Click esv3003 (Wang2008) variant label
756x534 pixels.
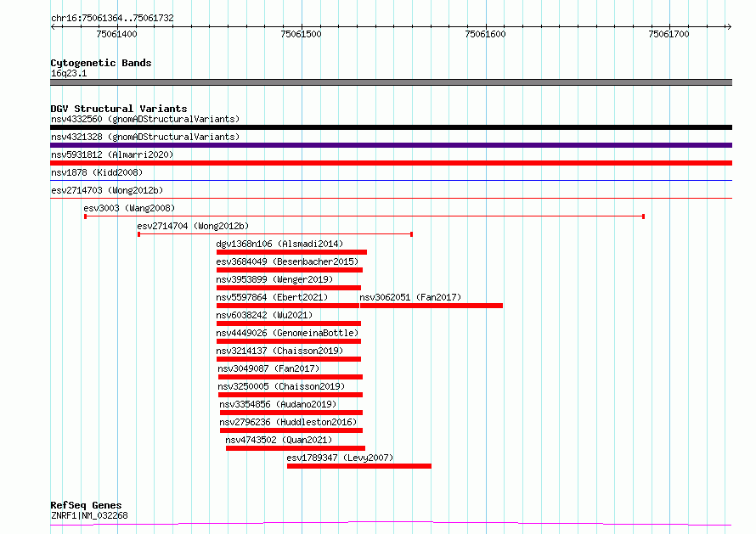(129, 208)
